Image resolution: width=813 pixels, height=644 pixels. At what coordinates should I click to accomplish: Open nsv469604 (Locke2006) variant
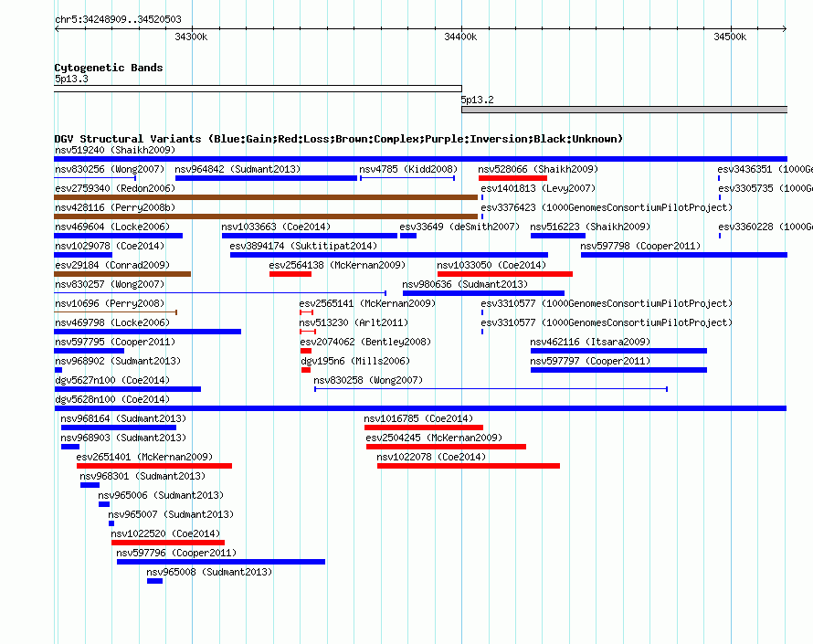112,227
